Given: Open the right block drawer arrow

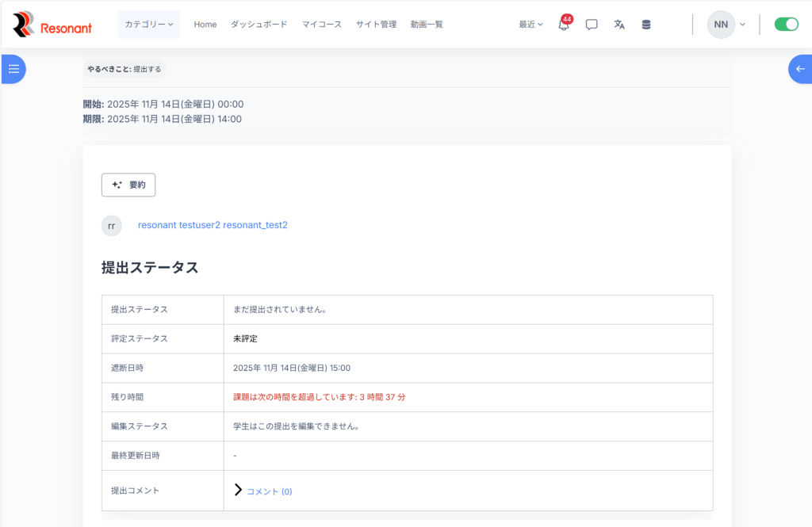Looking at the screenshot, I should 799,69.
